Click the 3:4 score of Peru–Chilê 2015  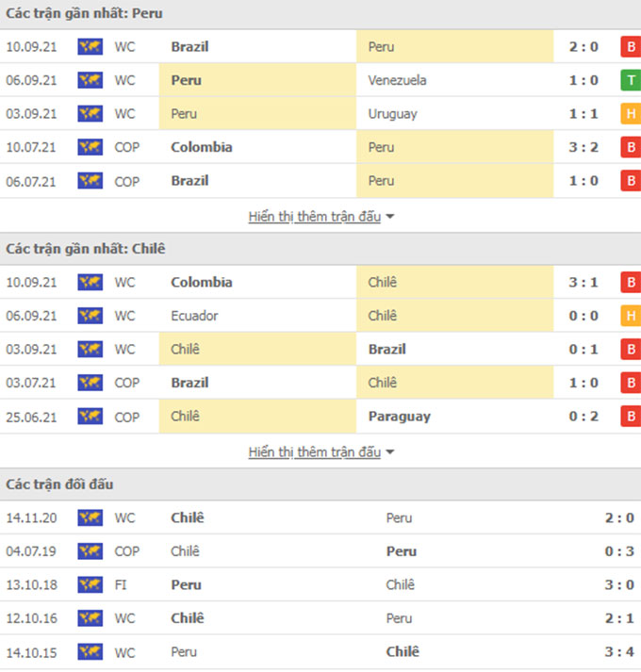(620, 651)
